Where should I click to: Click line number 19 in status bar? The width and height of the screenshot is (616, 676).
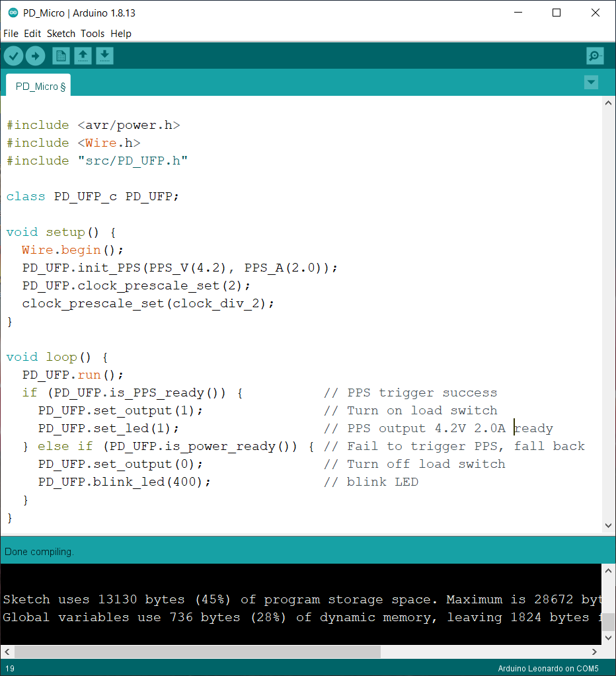9,668
